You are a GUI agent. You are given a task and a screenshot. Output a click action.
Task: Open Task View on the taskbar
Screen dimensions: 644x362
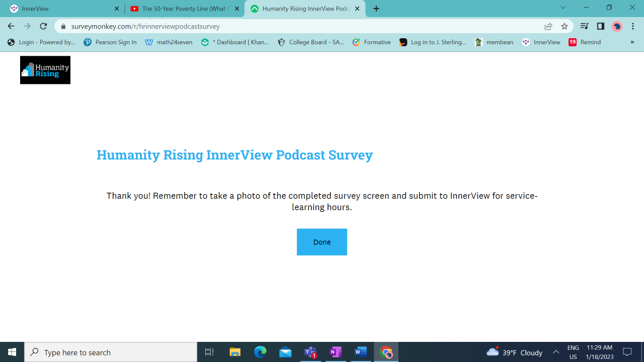tap(209, 352)
